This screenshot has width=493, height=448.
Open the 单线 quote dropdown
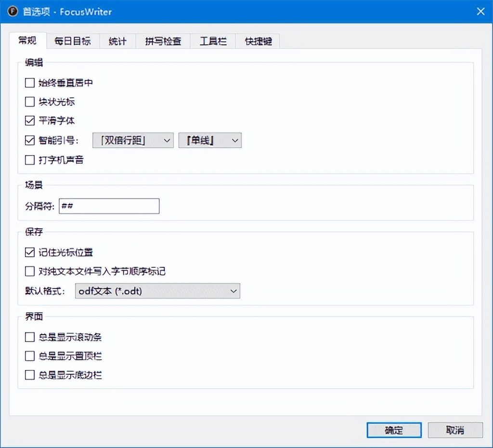210,140
